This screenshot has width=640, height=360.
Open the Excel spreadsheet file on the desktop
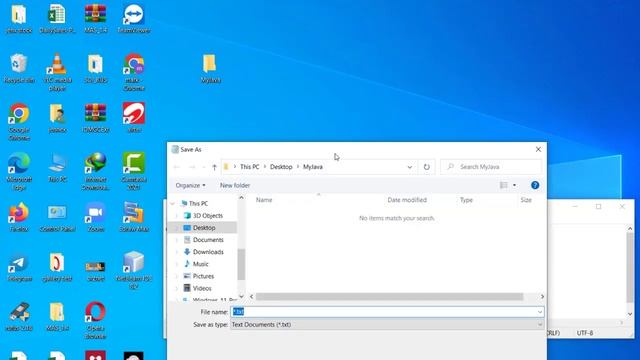[57, 18]
